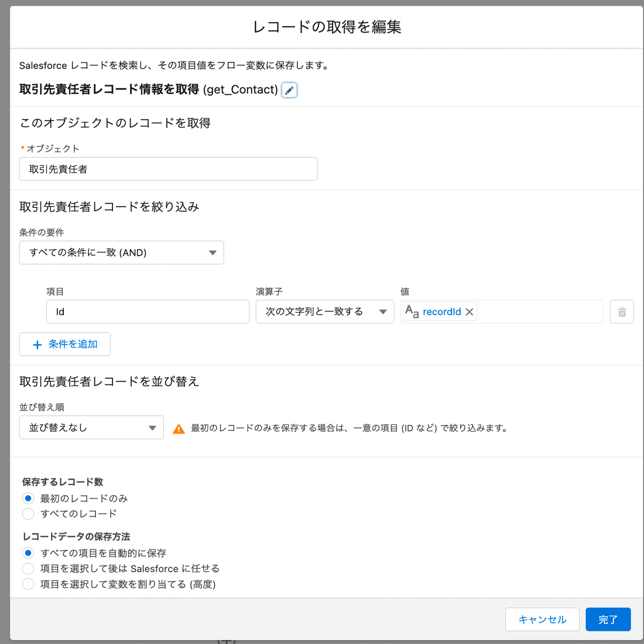Click the plus icon on 条件を追加
This screenshot has width=644, height=644.
pos(37,344)
